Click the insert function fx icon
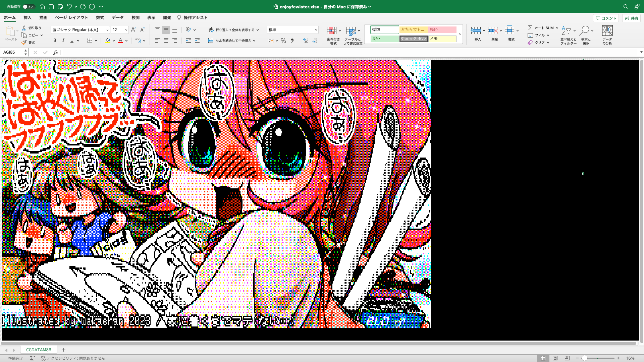644x362 pixels. pos(56,52)
